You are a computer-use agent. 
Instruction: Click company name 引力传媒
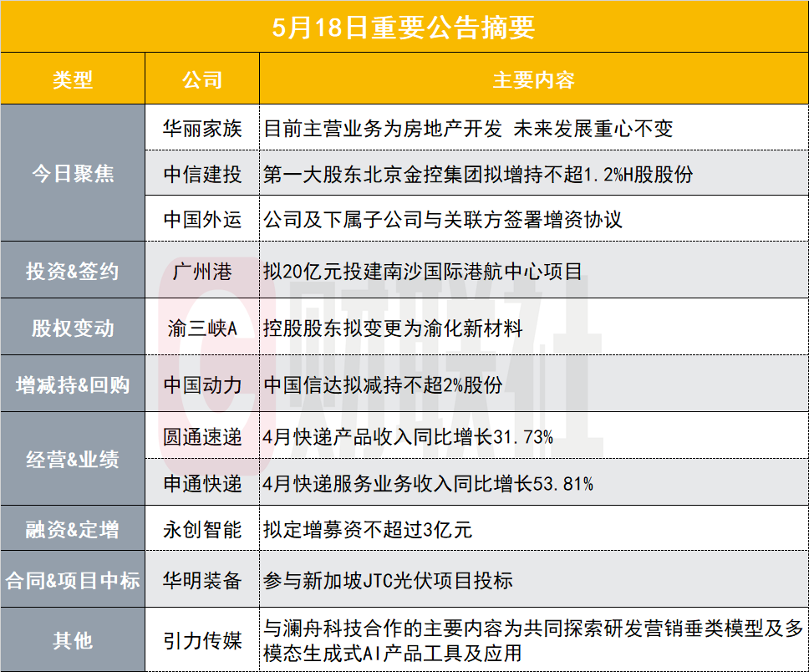[x=202, y=640]
